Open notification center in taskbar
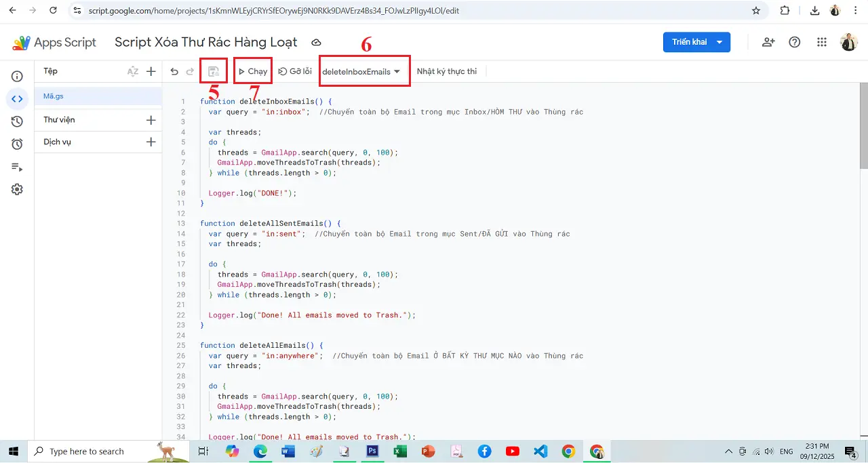This screenshot has width=868, height=463. [x=851, y=451]
